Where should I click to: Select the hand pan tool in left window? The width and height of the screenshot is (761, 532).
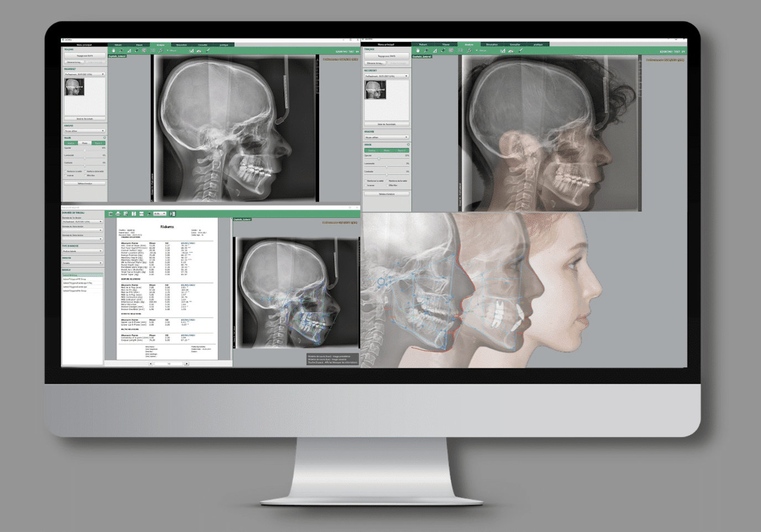click(x=113, y=50)
